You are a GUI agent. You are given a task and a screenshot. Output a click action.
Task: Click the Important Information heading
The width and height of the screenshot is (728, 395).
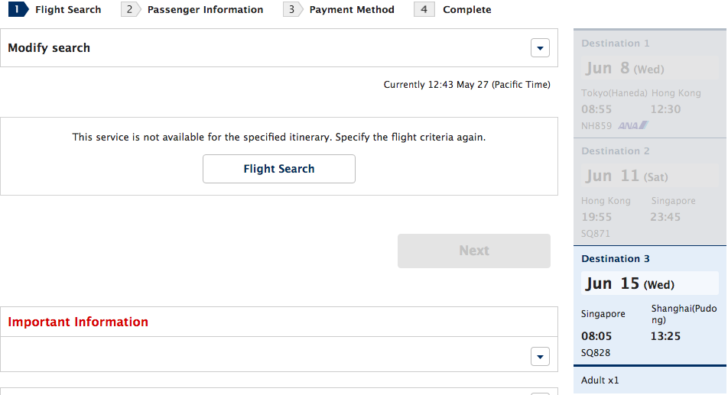(78, 322)
